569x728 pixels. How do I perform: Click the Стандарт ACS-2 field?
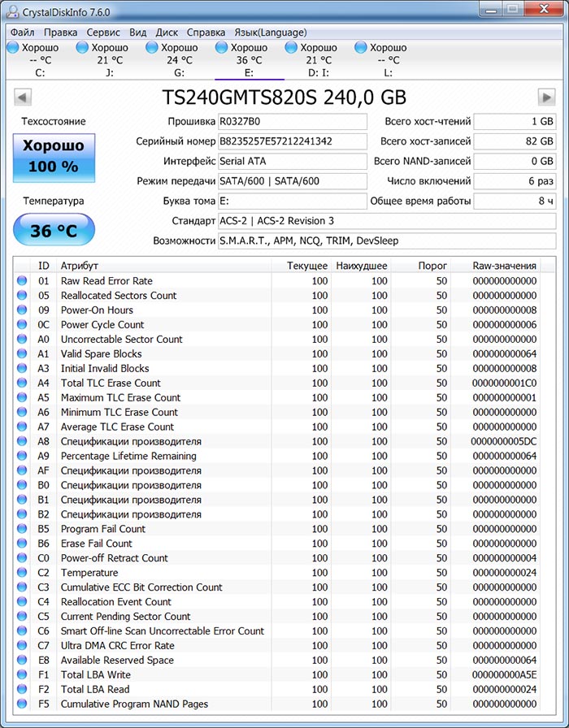click(x=387, y=221)
